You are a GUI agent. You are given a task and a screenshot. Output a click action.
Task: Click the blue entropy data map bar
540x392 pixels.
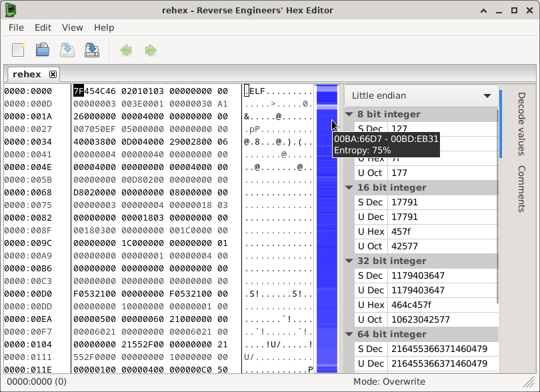point(327,229)
